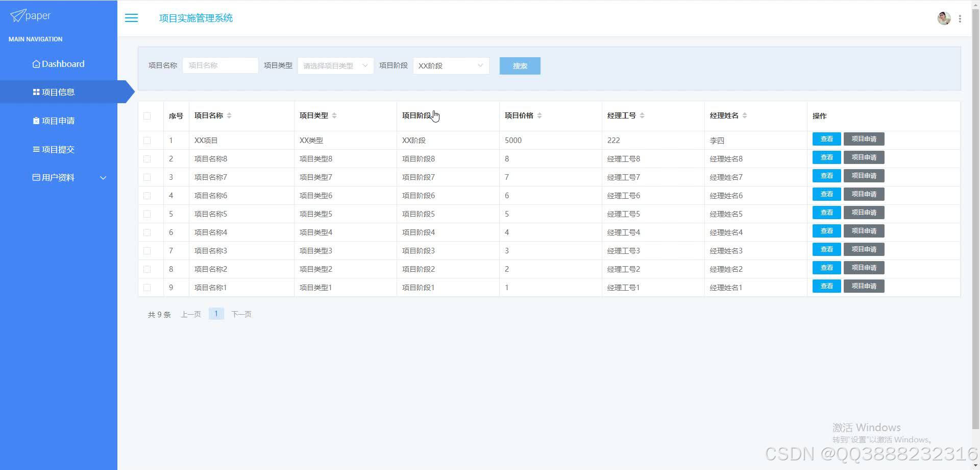This screenshot has height=470, width=980.
Task: Click 项目申请 button for 项目名称5
Action: (x=864, y=213)
